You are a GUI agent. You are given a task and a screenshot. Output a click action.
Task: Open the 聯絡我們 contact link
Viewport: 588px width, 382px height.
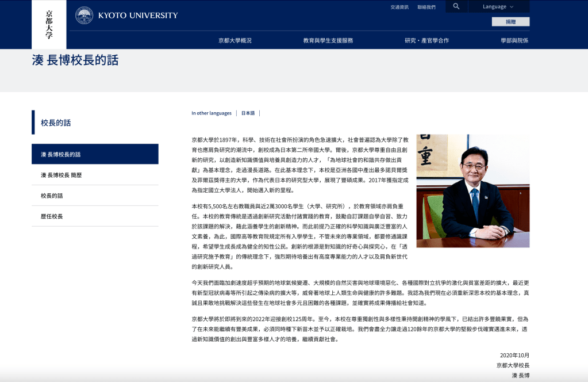coord(426,7)
